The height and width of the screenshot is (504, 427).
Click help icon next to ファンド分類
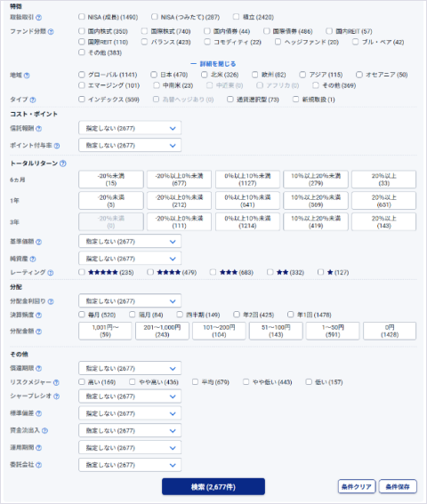coord(51,31)
